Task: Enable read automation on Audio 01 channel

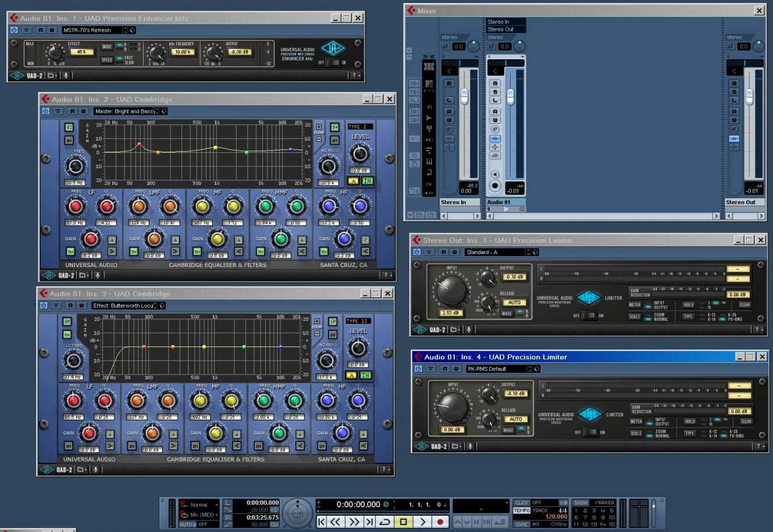Action: (x=496, y=112)
